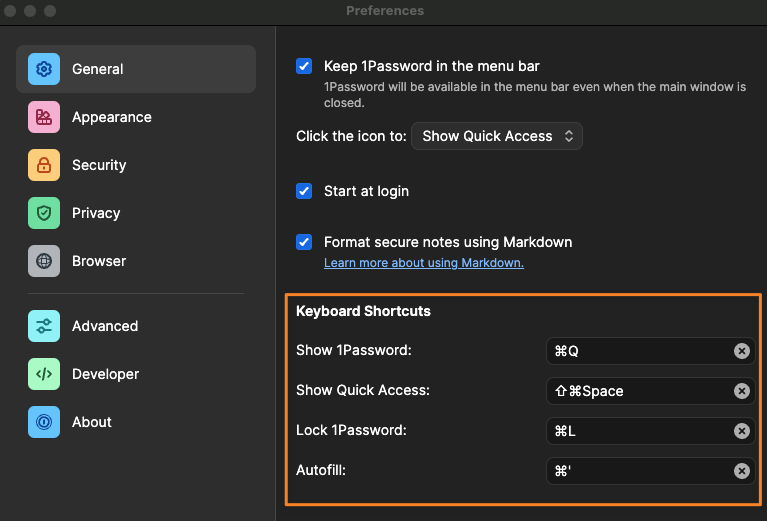The width and height of the screenshot is (767, 521).
Task: Click the General gear icon in sidebar
Action: click(x=44, y=69)
